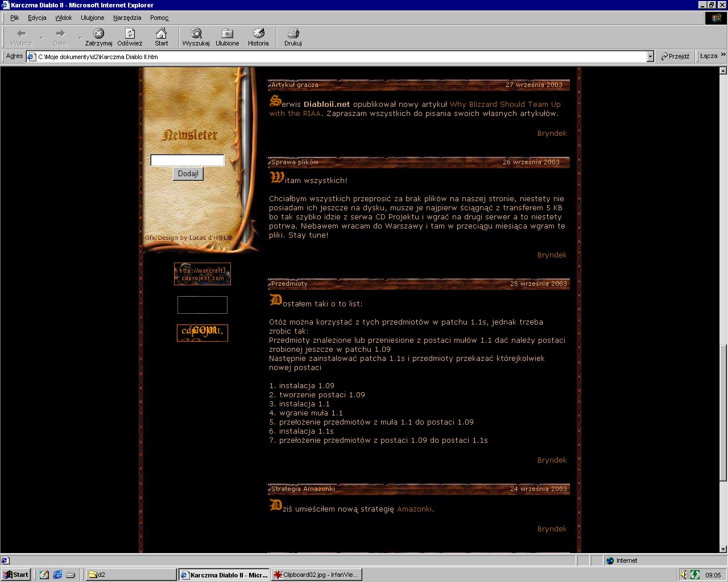Show the Historia history panel

tap(258, 34)
